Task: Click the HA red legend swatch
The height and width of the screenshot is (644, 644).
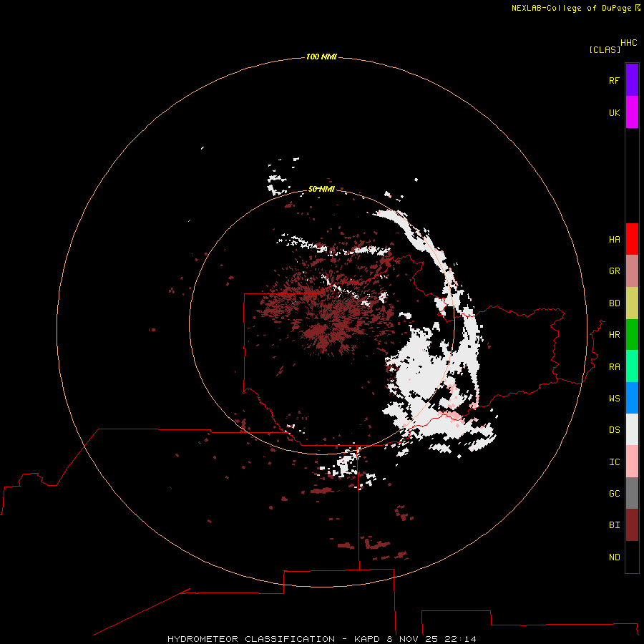Action: [632, 239]
